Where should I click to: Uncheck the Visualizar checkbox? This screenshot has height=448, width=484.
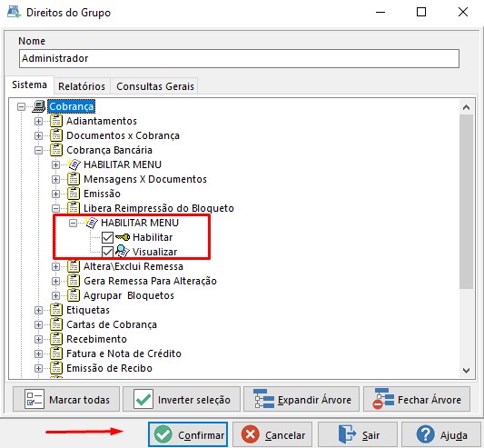pyautogui.click(x=107, y=252)
